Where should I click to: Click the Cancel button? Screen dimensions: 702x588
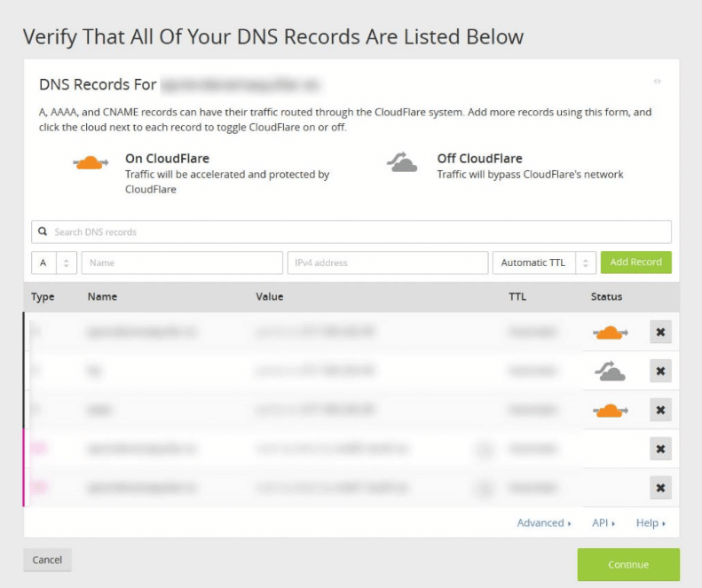point(47,560)
